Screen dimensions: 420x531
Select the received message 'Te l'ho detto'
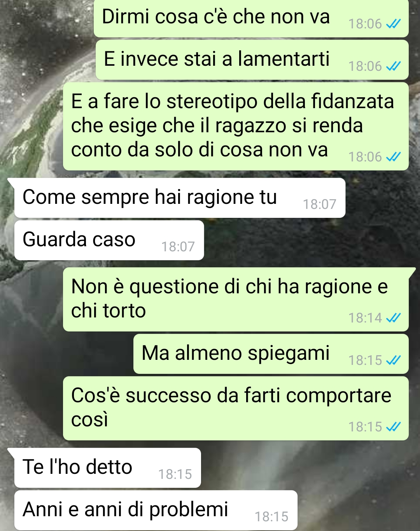[x=107, y=468]
